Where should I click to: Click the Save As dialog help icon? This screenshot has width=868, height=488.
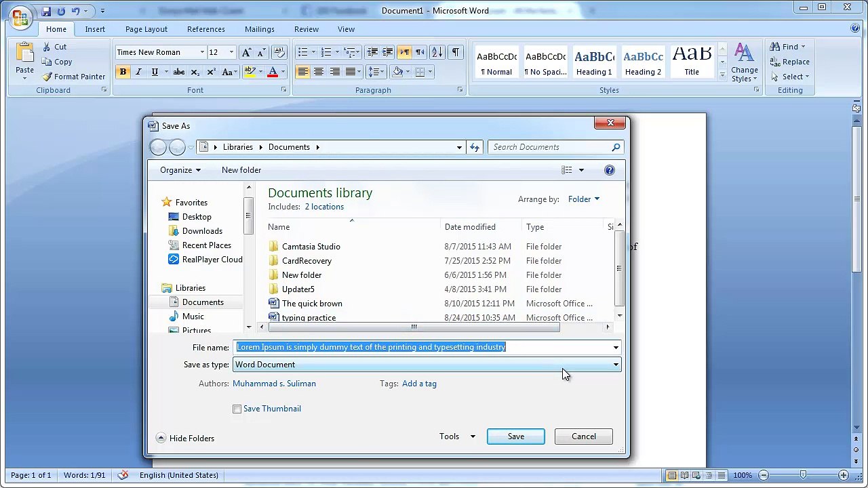(610, 170)
